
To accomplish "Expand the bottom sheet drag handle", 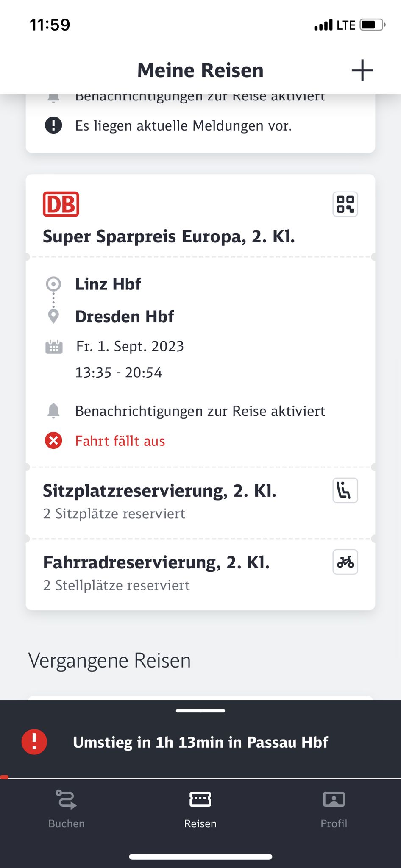I will coord(200,711).
